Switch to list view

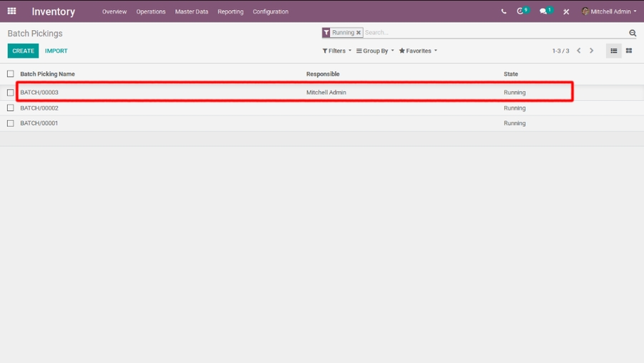pos(614,51)
